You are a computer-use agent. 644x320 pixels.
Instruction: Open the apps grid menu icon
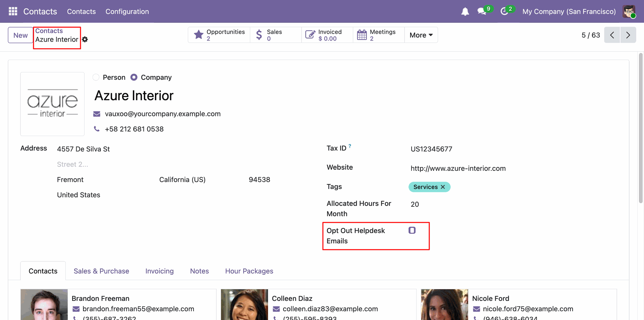coord(13,11)
